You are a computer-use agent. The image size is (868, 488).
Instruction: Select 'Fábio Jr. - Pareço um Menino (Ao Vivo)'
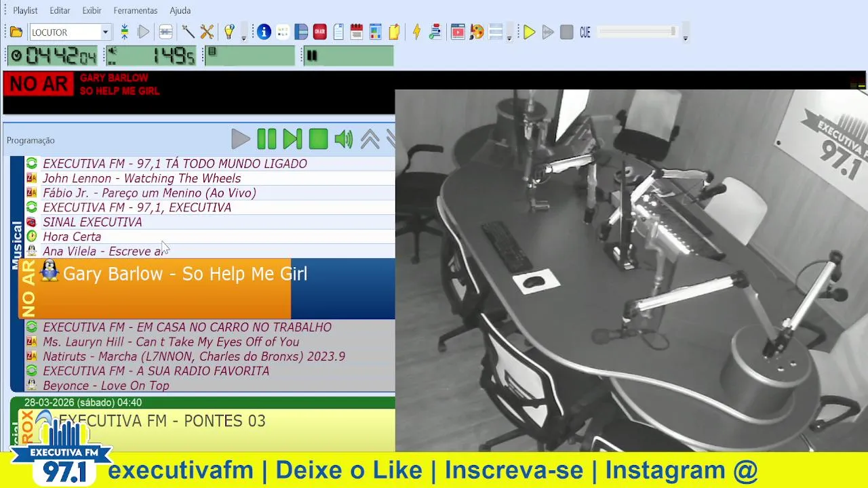[x=210, y=193]
